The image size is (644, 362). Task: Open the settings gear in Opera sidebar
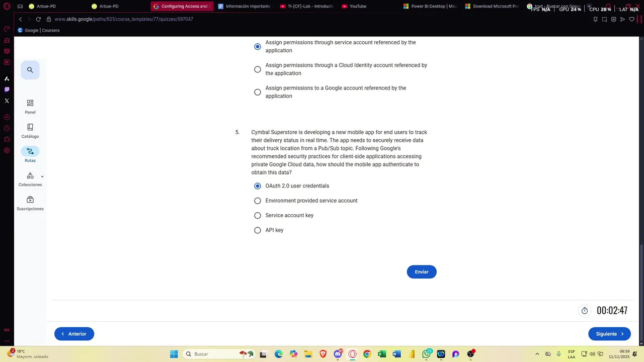(x=7, y=150)
